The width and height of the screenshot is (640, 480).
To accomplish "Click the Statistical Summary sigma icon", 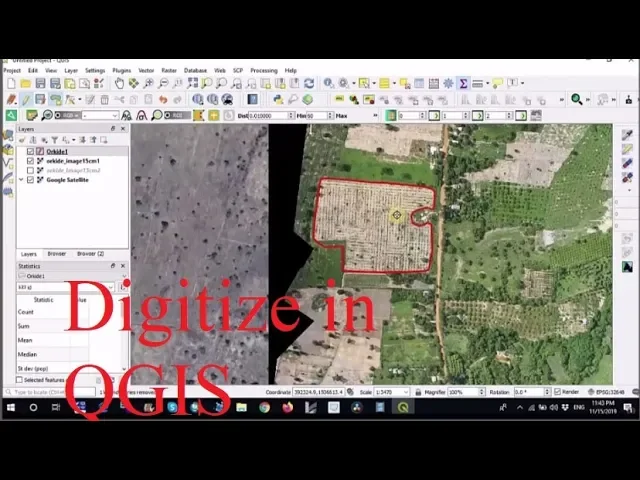I will pyautogui.click(x=463, y=84).
